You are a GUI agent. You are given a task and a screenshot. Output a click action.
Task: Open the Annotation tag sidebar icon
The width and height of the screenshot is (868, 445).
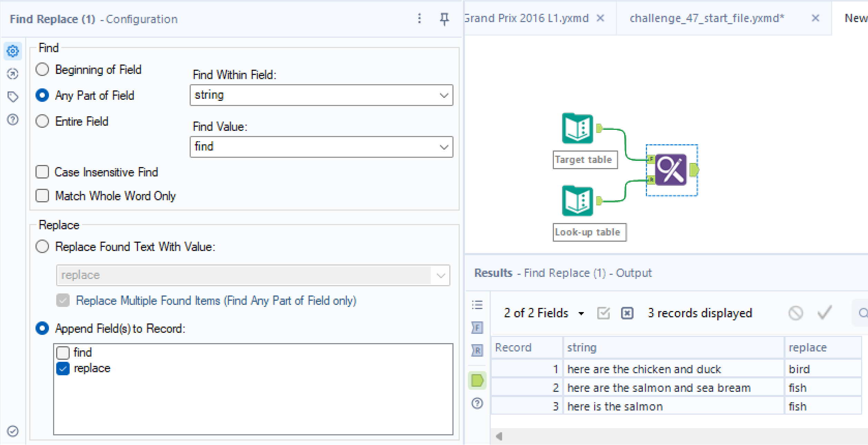[13, 97]
